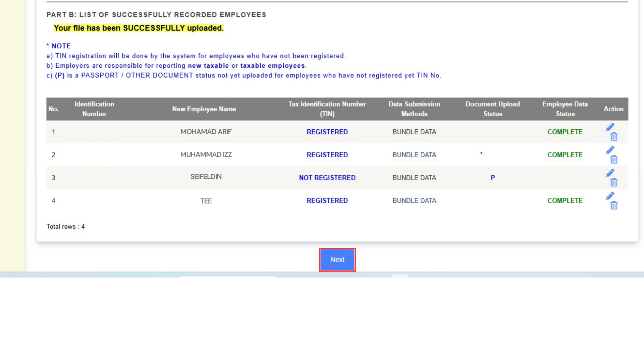Delete TEE employee record trash icon

click(614, 205)
